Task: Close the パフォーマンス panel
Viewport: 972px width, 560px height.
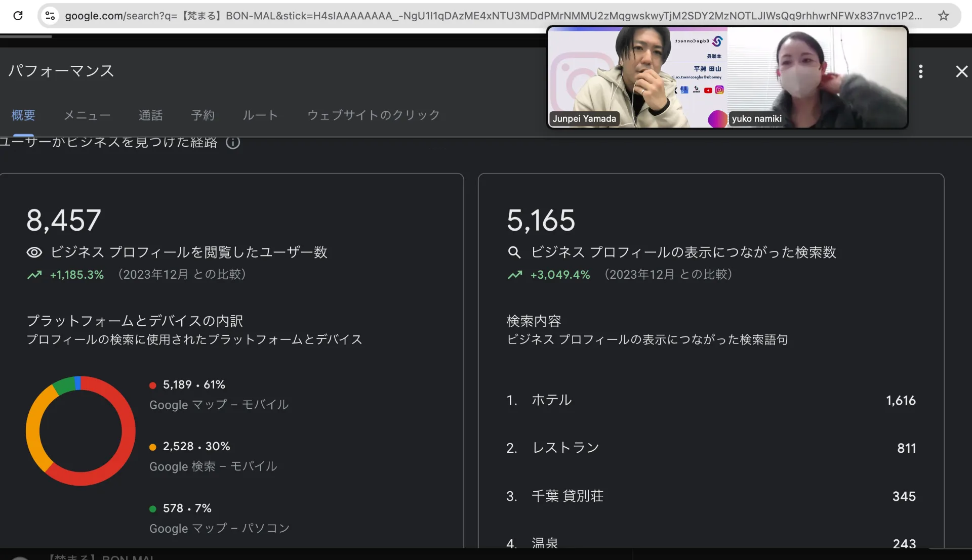Action: click(x=961, y=71)
